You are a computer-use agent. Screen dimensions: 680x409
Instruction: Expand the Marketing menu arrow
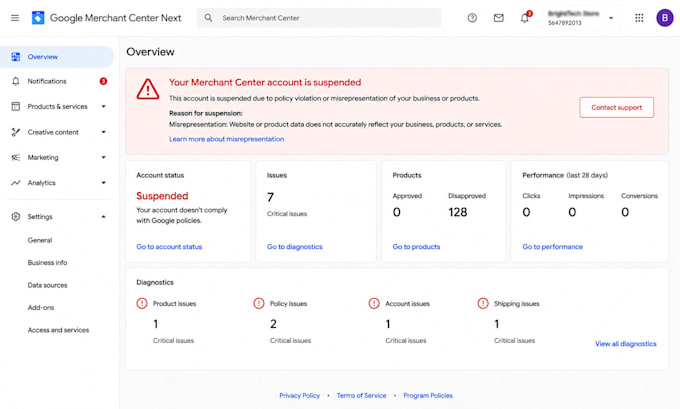pyautogui.click(x=104, y=157)
